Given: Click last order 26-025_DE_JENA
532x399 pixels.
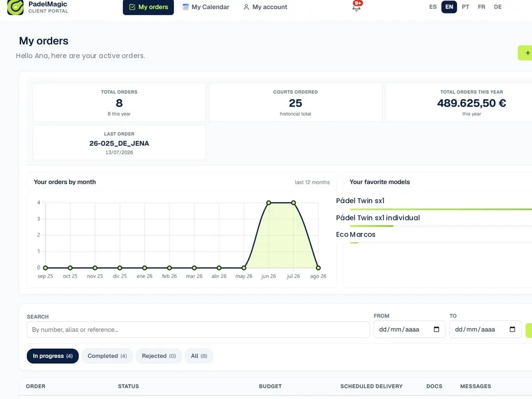Looking at the screenshot, I should pos(119,143).
